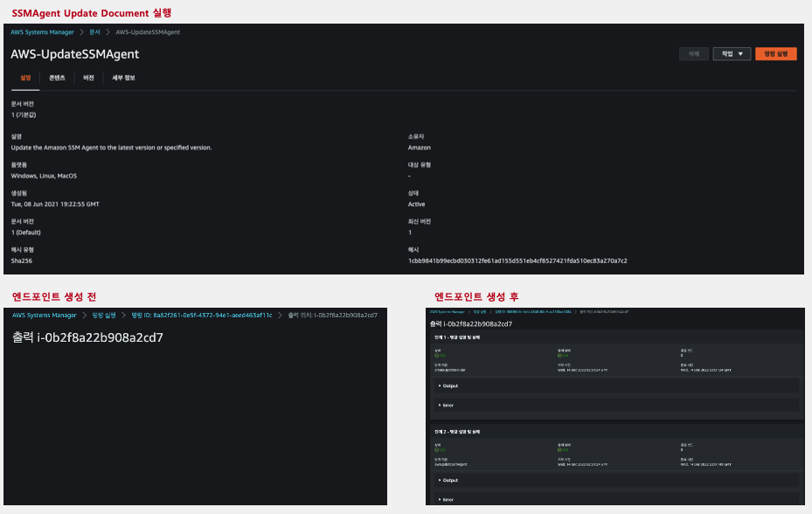Select the 설명 tab

click(x=25, y=78)
